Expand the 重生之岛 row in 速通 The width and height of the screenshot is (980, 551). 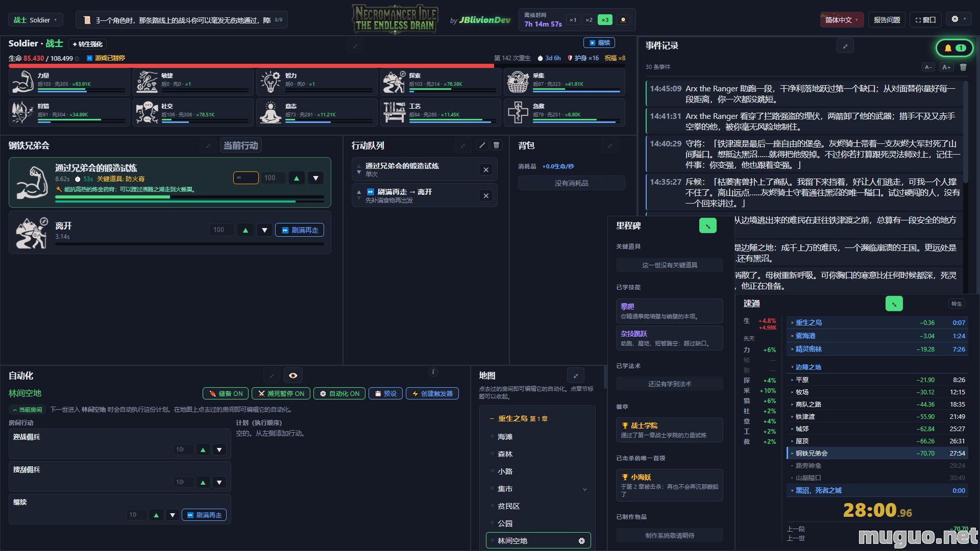[x=877, y=322]
